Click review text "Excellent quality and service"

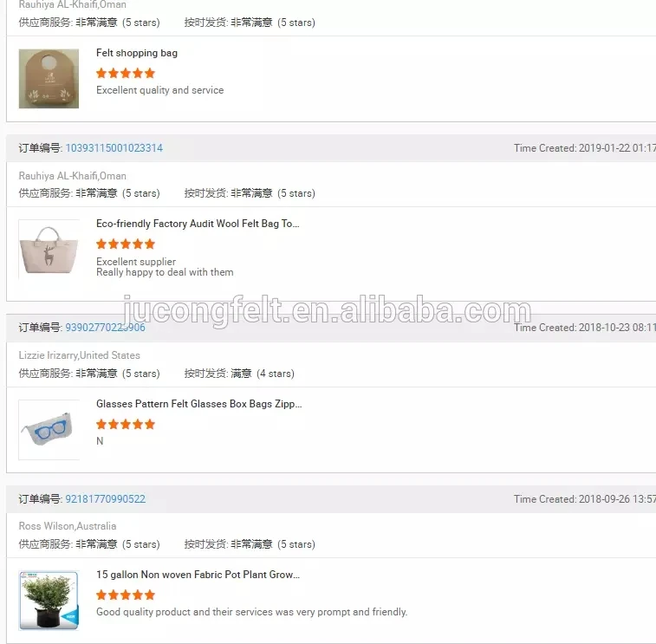tap(159, 90)
